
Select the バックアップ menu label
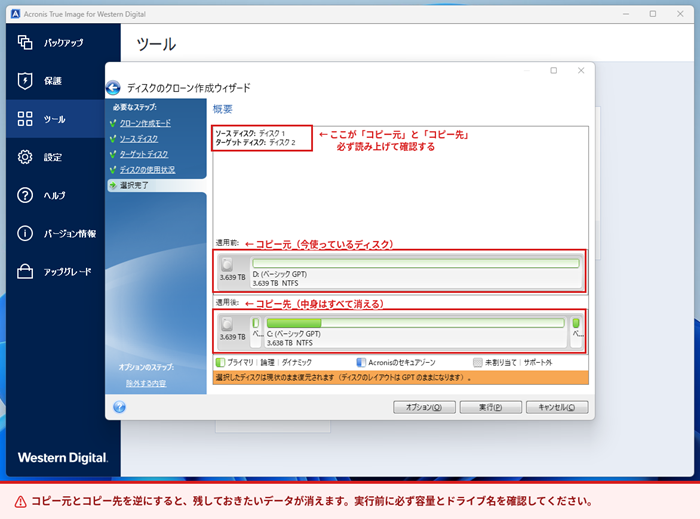63,43
